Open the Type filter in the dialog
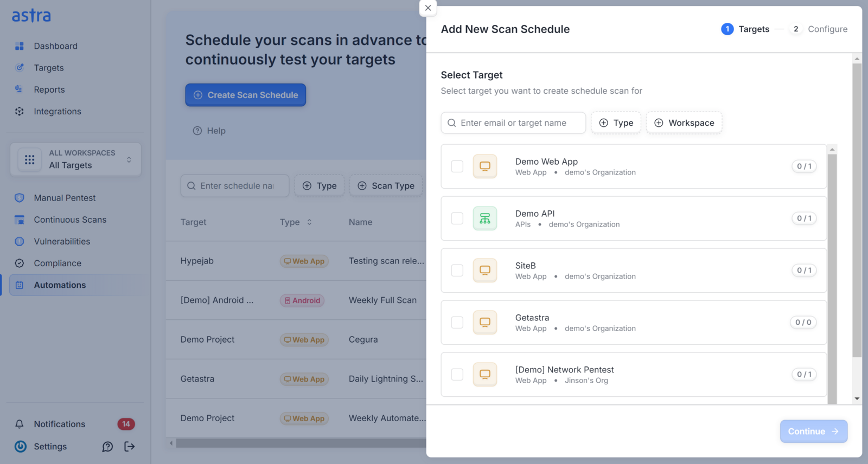Image resolution: width=868 pixels, height=464 pixels. click(x=616, y=123)
